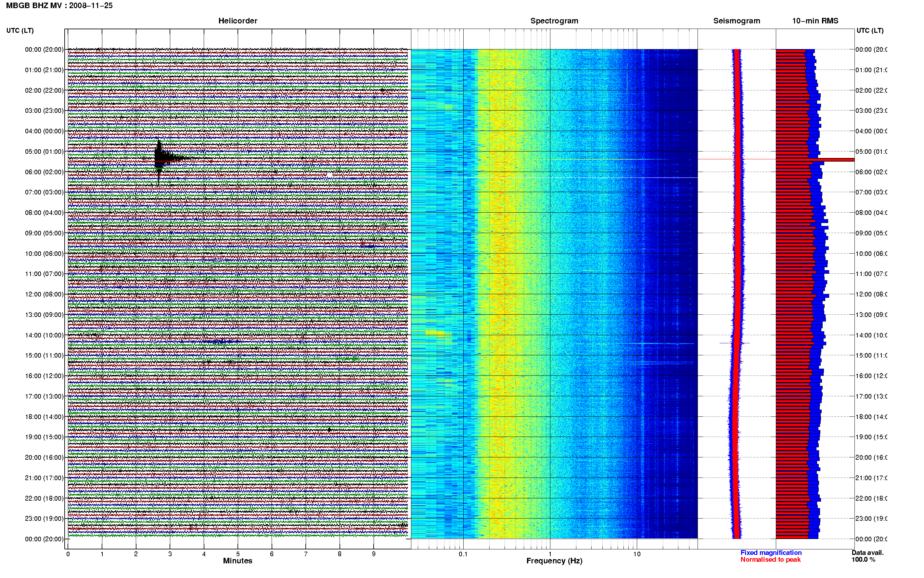The width and height of the screenshot is (924, 578).
Task: Click the left time label '01:00 (21:00)'
Action: 44,70
